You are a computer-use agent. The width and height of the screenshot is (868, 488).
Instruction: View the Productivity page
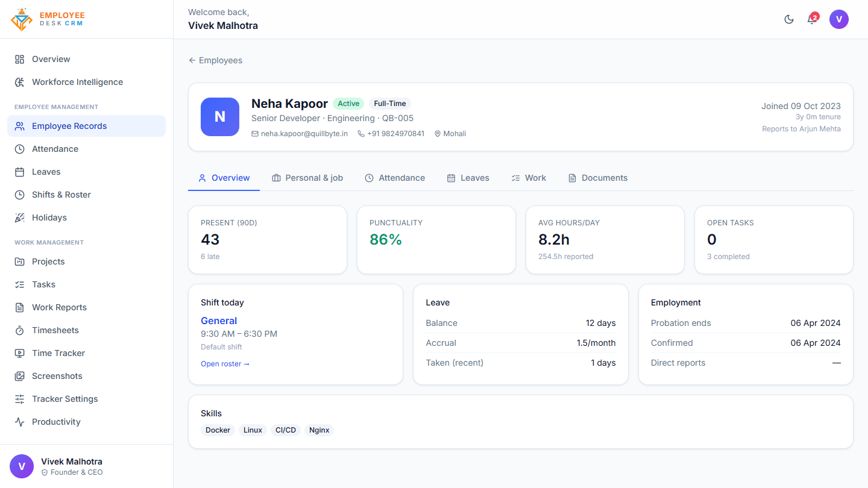[86, 422]
